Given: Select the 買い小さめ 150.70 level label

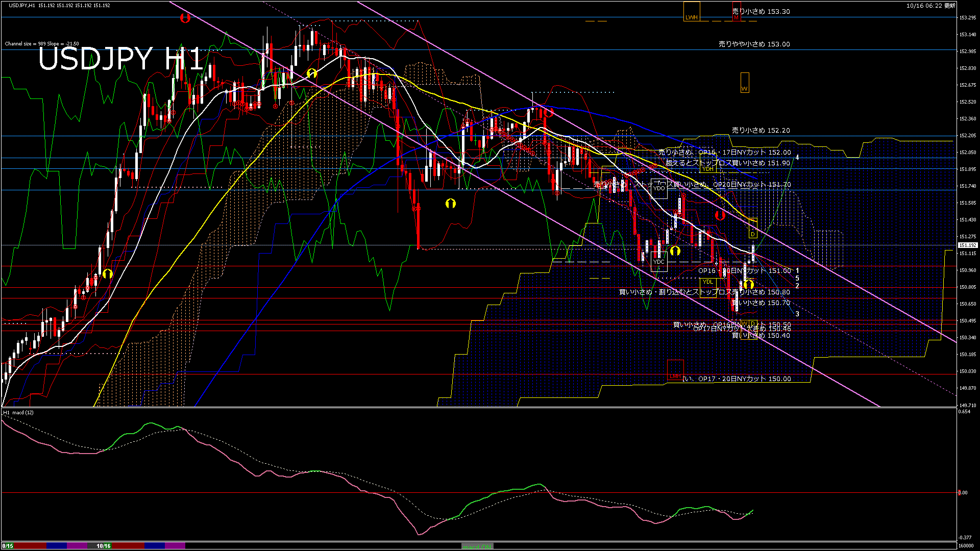Looking at the screenshot, I should tap(761, 303).
